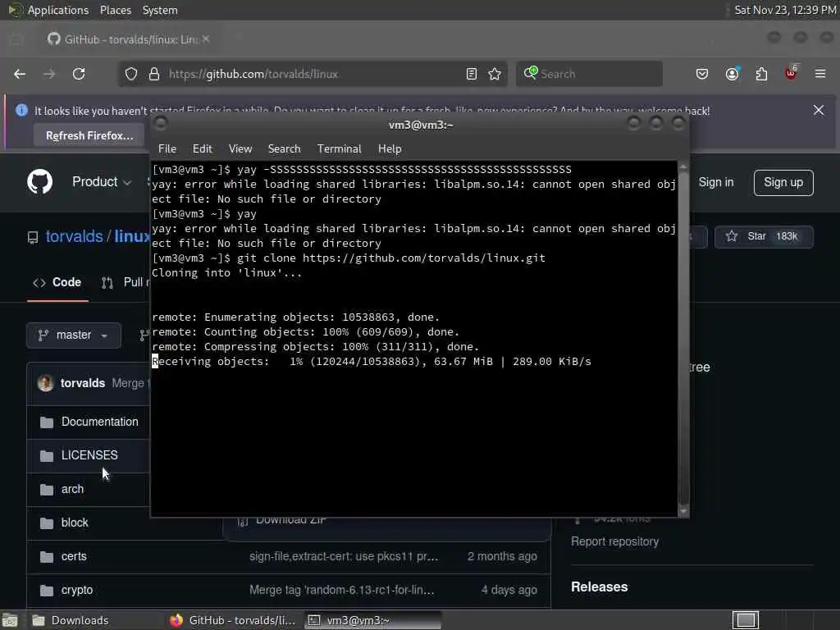
Task: Open the arch folder link
Action: (72, 489)
